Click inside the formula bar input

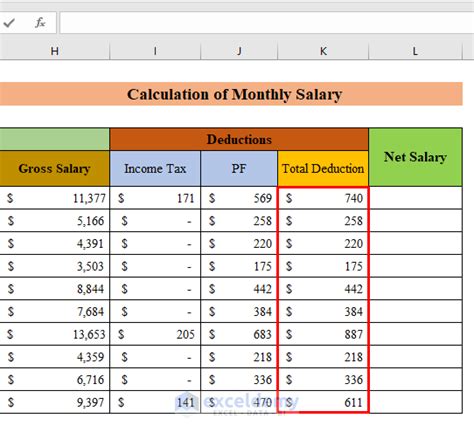point(267,23)
